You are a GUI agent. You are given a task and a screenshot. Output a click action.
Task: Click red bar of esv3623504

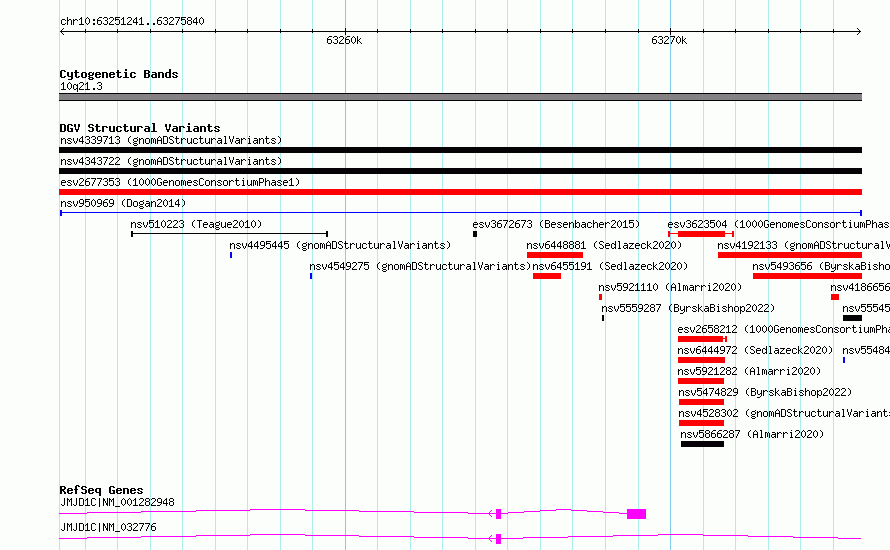click(702, 234)
